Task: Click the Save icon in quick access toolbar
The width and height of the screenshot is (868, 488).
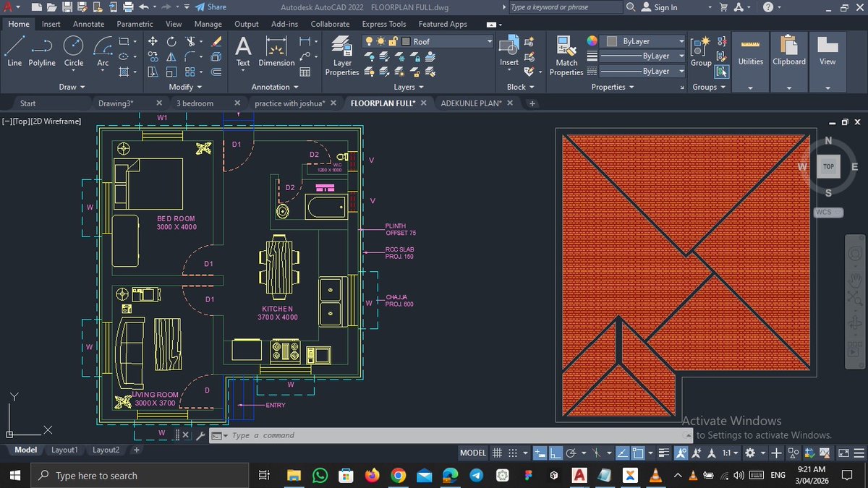Action: pyautogui.click(x=67, y=7)
